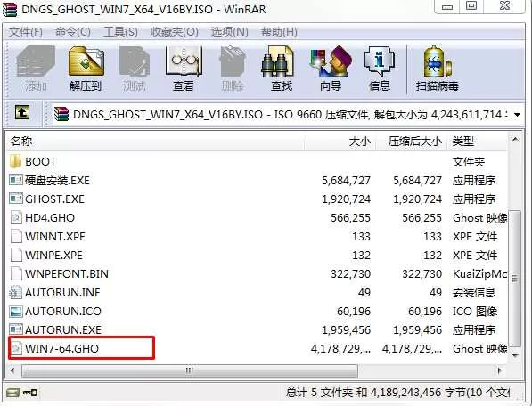Viewport: 532px width, 406px height.
Task: Click the AUTORUN.INF file icon
Action: pos(15,292)
